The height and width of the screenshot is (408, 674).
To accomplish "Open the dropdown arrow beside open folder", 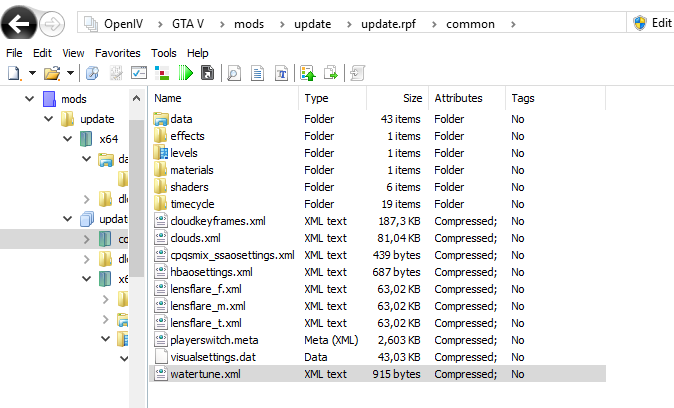I will 70,73.
